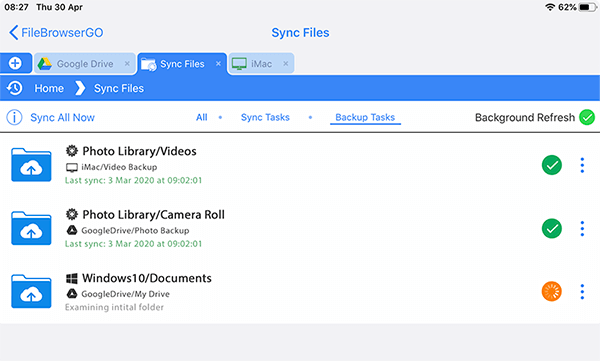Viewport: 600px width, 361px height.
Task: Open more options for Windows10/Documents
Action: [582, 292]
